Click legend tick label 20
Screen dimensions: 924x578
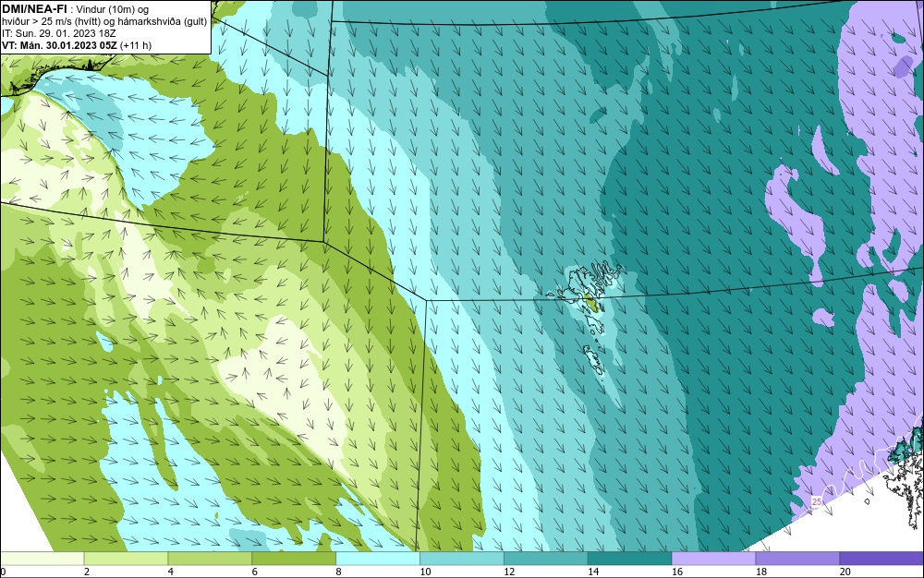(x=845, y=572)
